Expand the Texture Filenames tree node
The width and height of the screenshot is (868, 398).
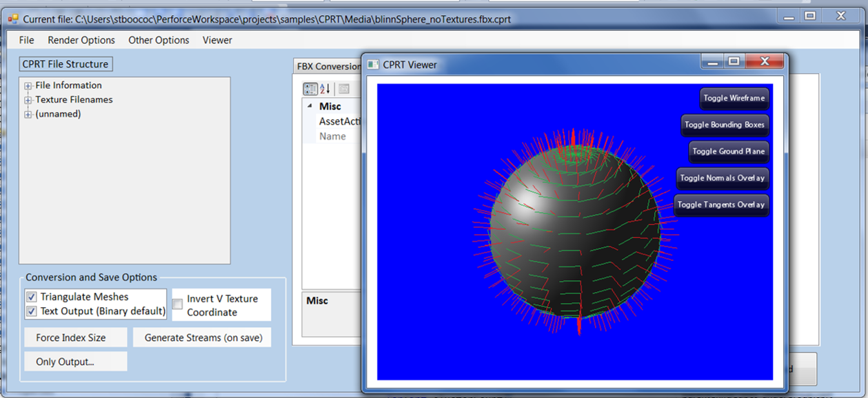tap(28, 101)
